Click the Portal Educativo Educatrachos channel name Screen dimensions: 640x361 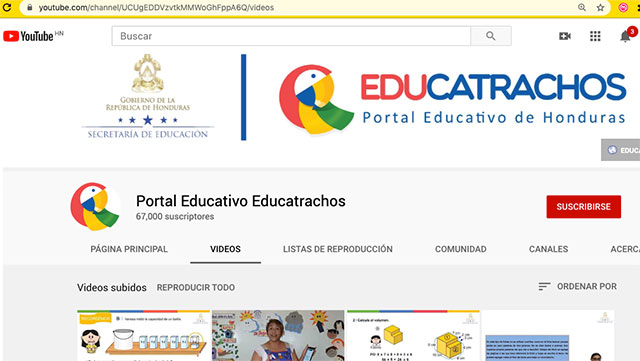coord(241,201)
